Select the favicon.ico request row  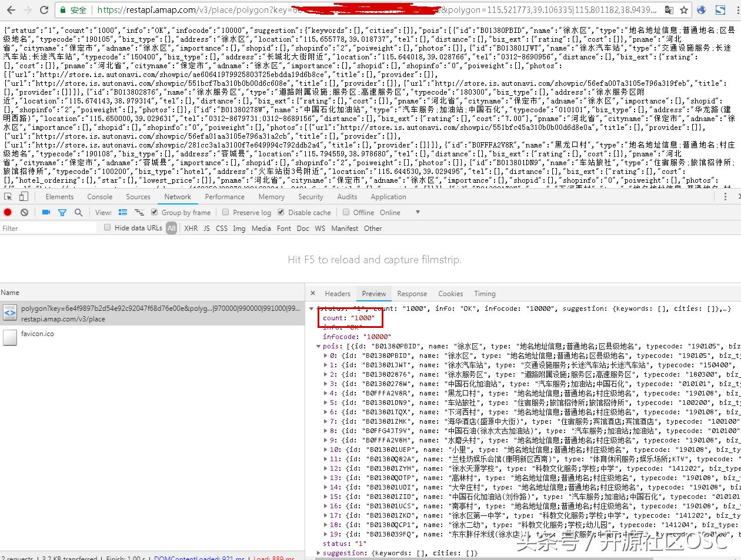(152, 337)
